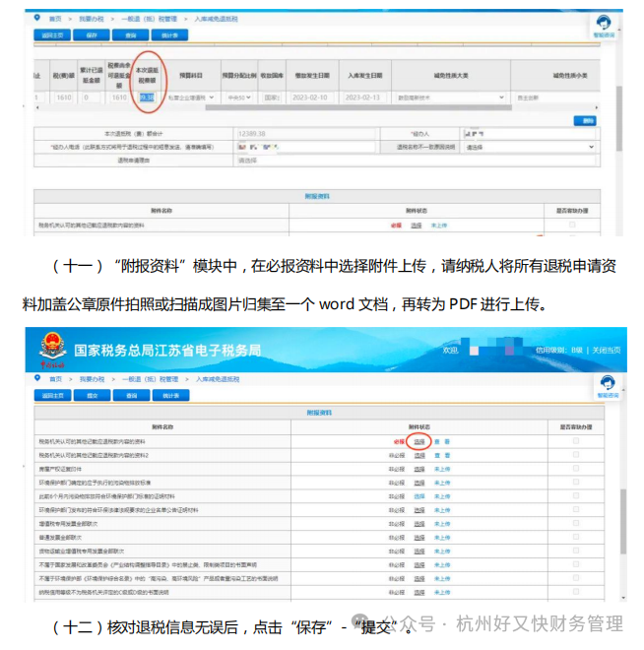The image size is (644, 650).
Task: Click 查询 button next to 保存
Action: [131, 35]
